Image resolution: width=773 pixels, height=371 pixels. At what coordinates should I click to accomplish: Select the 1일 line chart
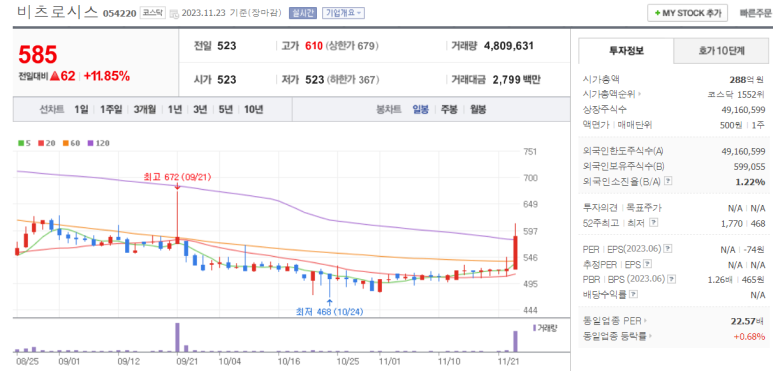pos(81,109)
